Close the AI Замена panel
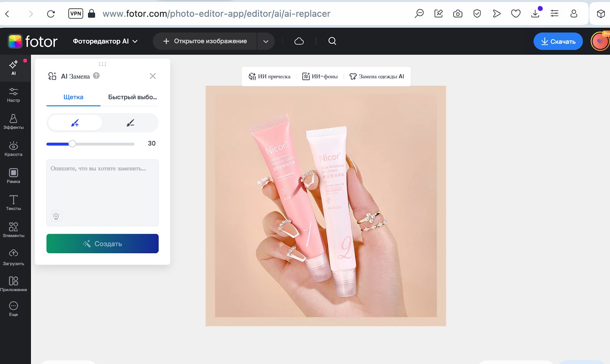Viewport: 610px width, 364px height. (153, 76)
